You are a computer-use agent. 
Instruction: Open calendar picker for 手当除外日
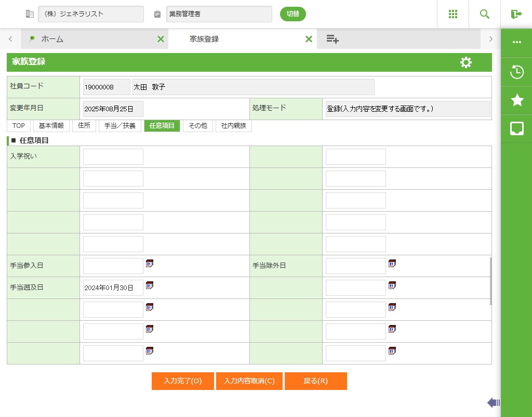[392, 264]
